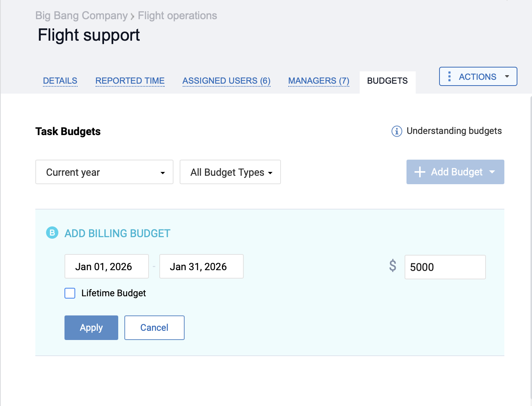View the Managers (7) tab
Viewport: 532px width, 406px height.
tap(319, 81)
